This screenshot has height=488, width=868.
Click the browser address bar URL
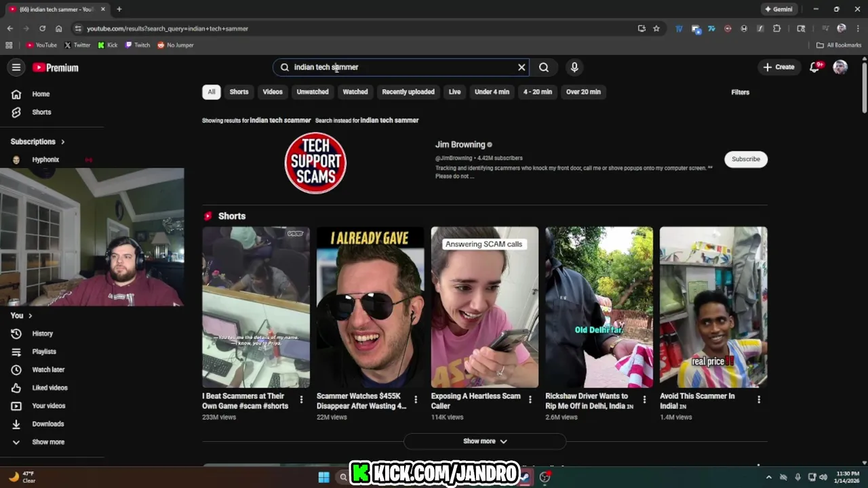167,28
